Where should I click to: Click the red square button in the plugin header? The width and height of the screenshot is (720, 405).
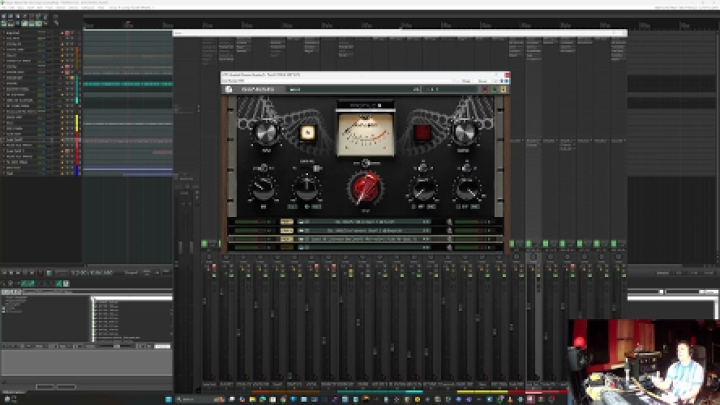484,89
